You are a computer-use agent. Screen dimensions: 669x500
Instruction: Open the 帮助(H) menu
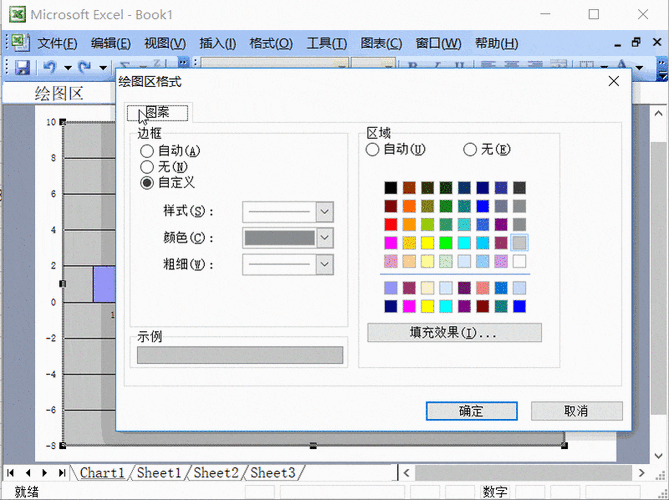[497, 43]
